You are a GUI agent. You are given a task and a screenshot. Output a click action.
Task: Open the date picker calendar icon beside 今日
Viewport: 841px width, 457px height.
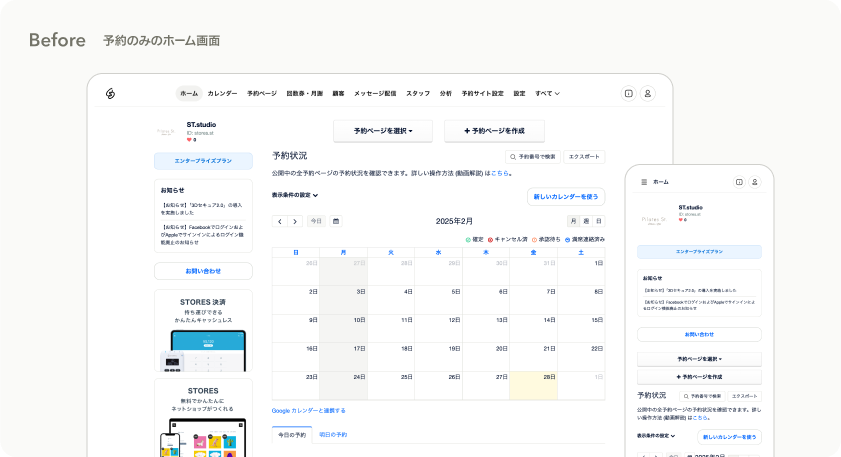click(x=336, y=221)
